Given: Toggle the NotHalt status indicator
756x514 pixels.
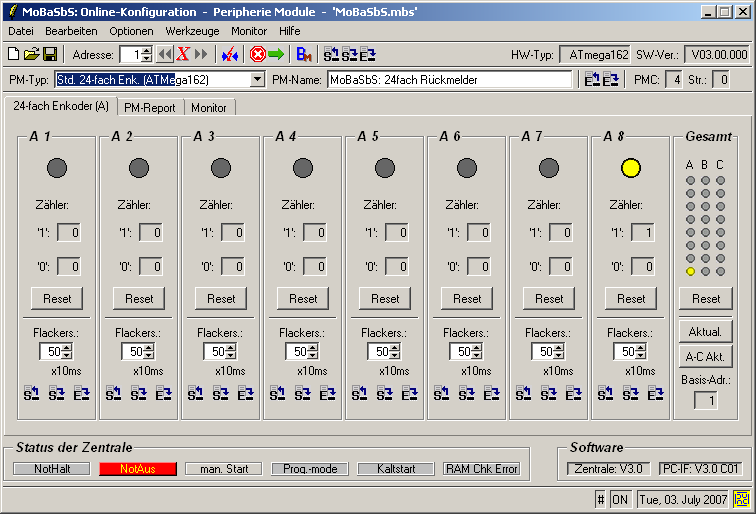Looking at the screenshot, I should 52,468.
